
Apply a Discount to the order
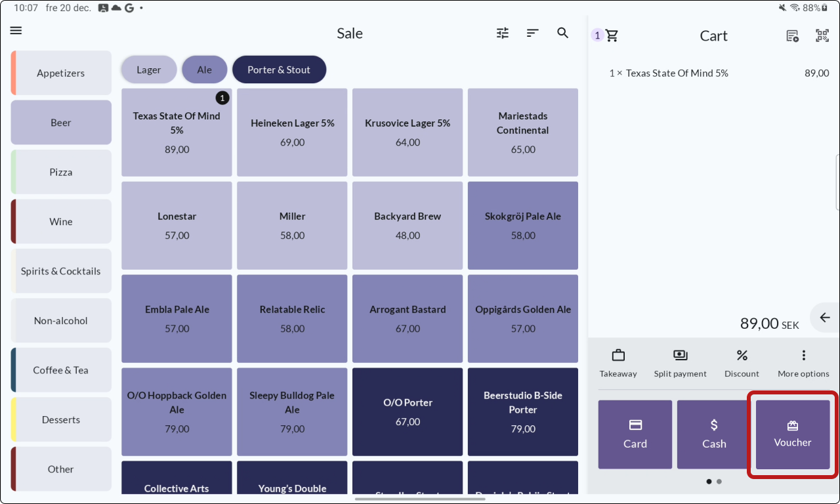(742, 364)
